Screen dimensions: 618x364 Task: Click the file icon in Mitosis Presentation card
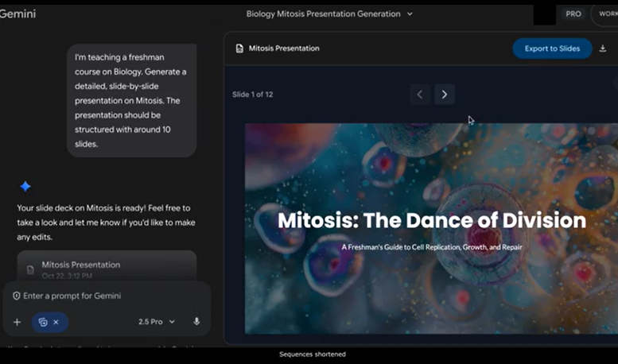point(30,269)
